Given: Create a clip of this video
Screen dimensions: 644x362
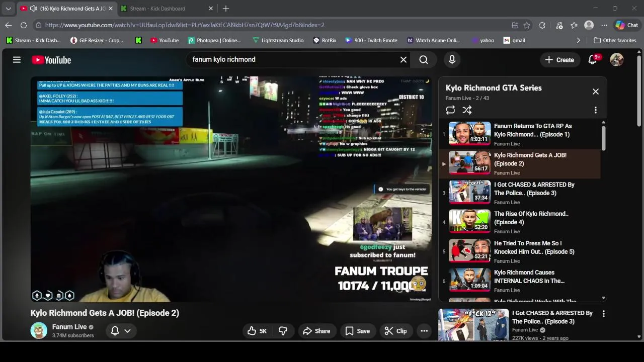Looking at the screenshot, I should (x=395, y=331).
